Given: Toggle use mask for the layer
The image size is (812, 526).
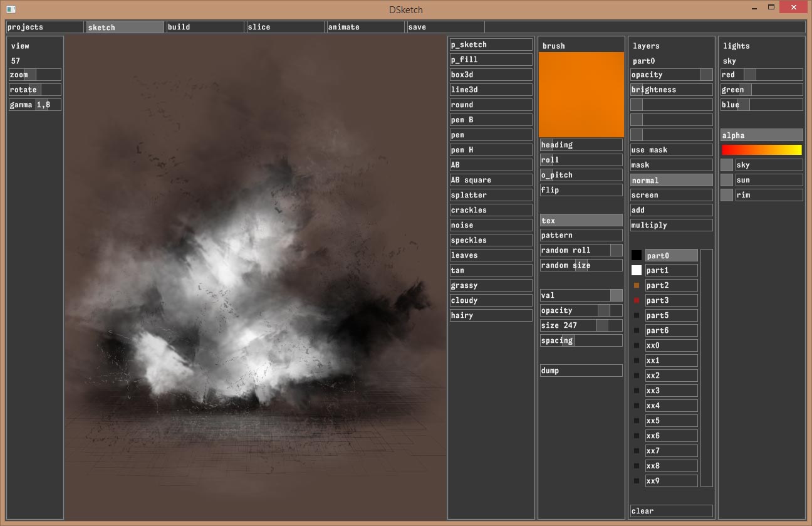Looking at the screenshot, I should (671, 150).
